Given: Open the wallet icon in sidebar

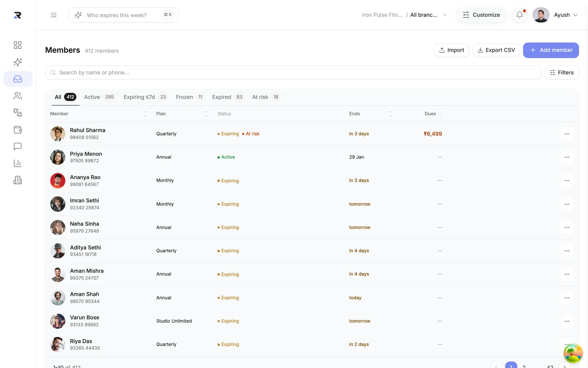Looking at the screenshot, I should pyautogui.click(x=18, y=130).
